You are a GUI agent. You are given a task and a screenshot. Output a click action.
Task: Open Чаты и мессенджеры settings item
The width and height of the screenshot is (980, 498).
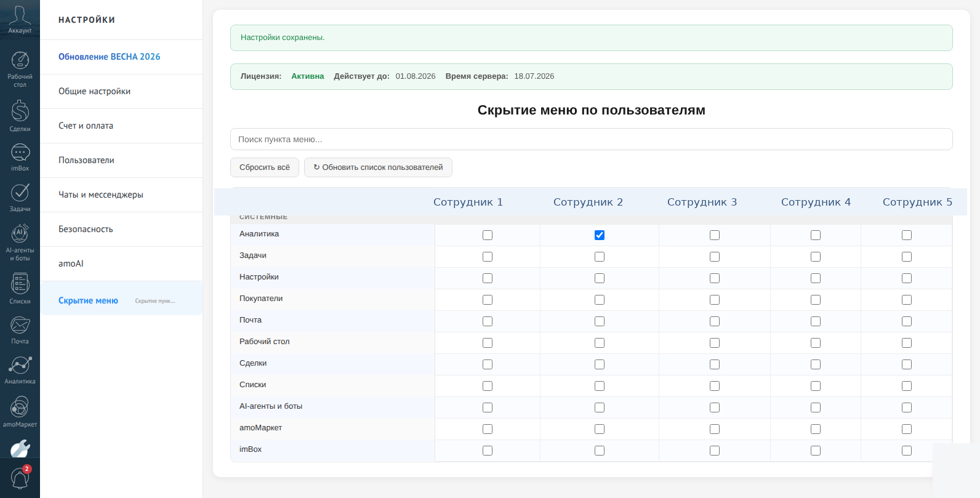point(121,195)
